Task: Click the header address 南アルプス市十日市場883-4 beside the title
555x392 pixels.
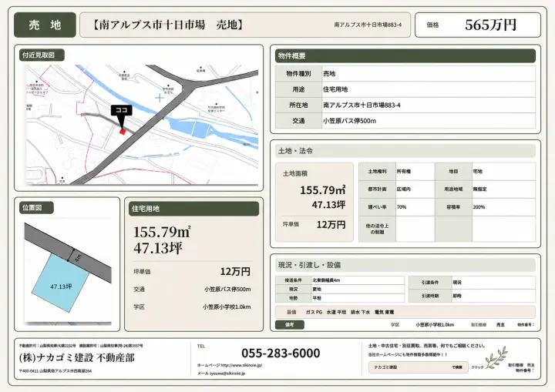Action: tap(368, 25)
